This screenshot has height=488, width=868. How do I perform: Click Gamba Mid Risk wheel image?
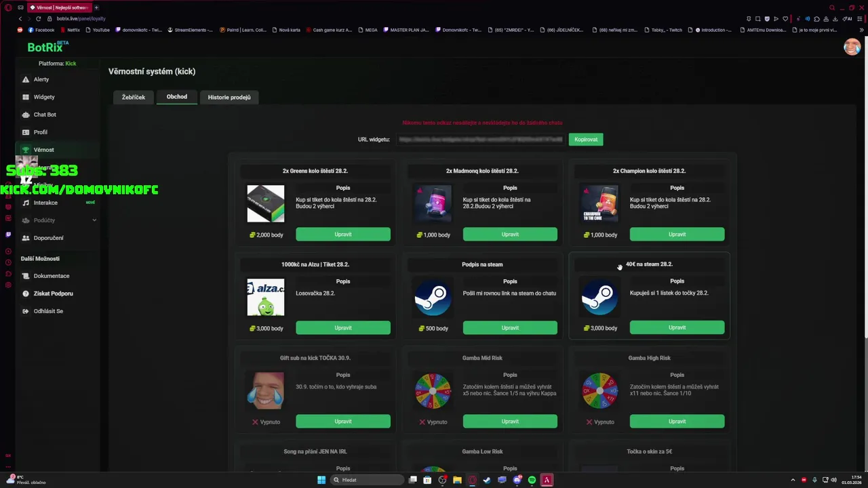(x=433, y=390)
